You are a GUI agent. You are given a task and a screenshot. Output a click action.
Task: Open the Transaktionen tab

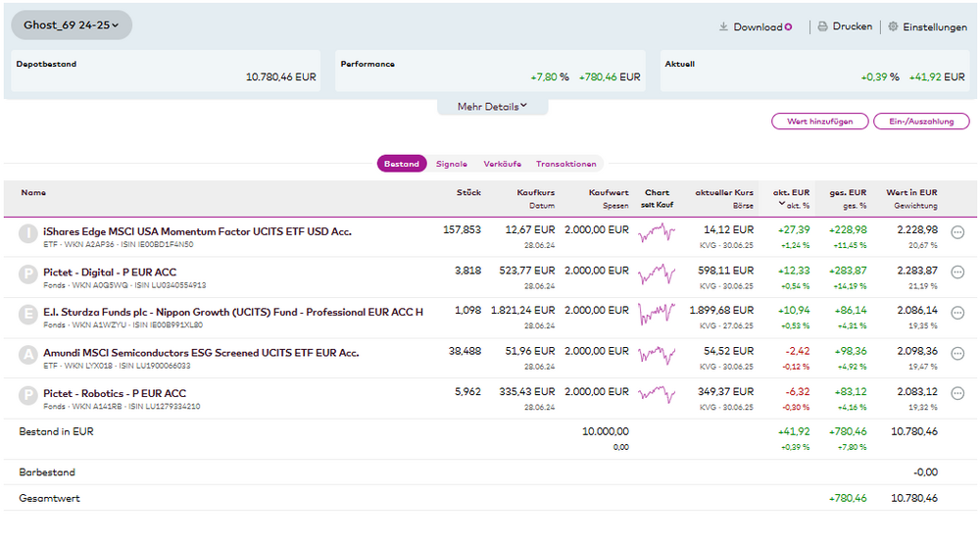click(565, 164)
